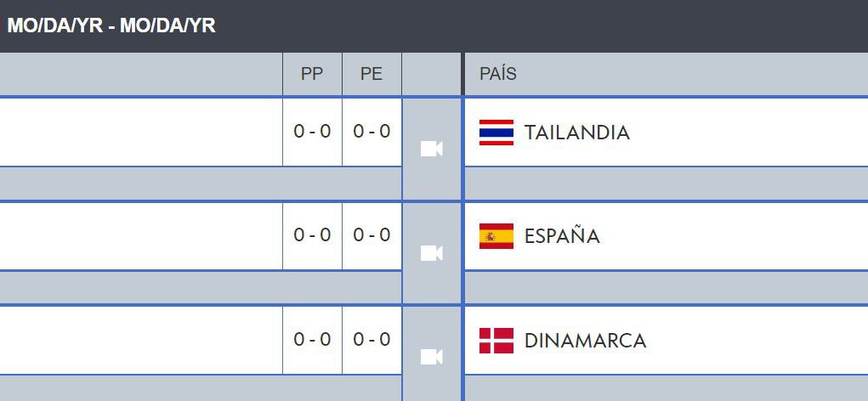The image size is (868, 401).
Task: Open the ESPAÑA country link
Action: (x=562, y=236)
